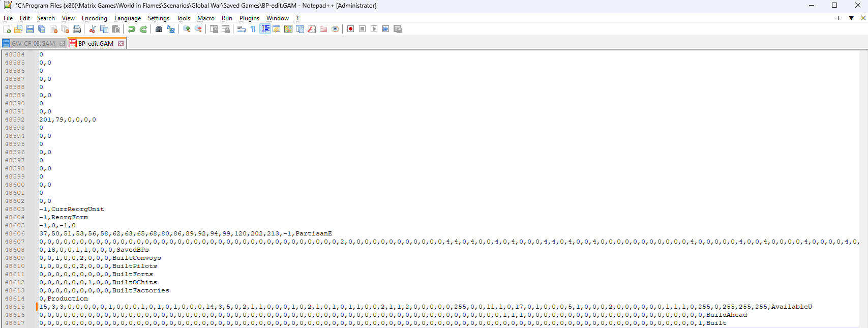Toggle Folder as Workspace panel
This screenshot has width=868, height=328.
pyautogui.click(x=323, y=29)
